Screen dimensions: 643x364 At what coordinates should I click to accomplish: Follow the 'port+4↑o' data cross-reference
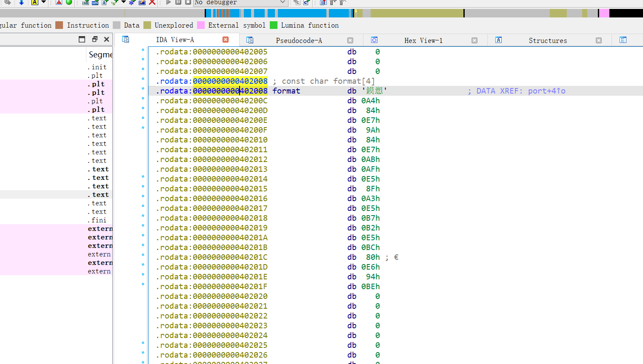click(x=547, y=91)
